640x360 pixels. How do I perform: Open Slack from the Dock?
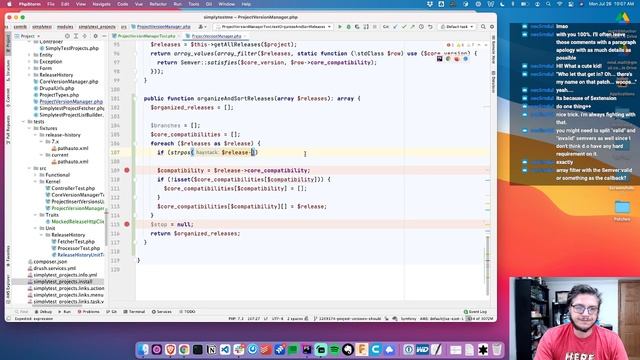(239, 349)
